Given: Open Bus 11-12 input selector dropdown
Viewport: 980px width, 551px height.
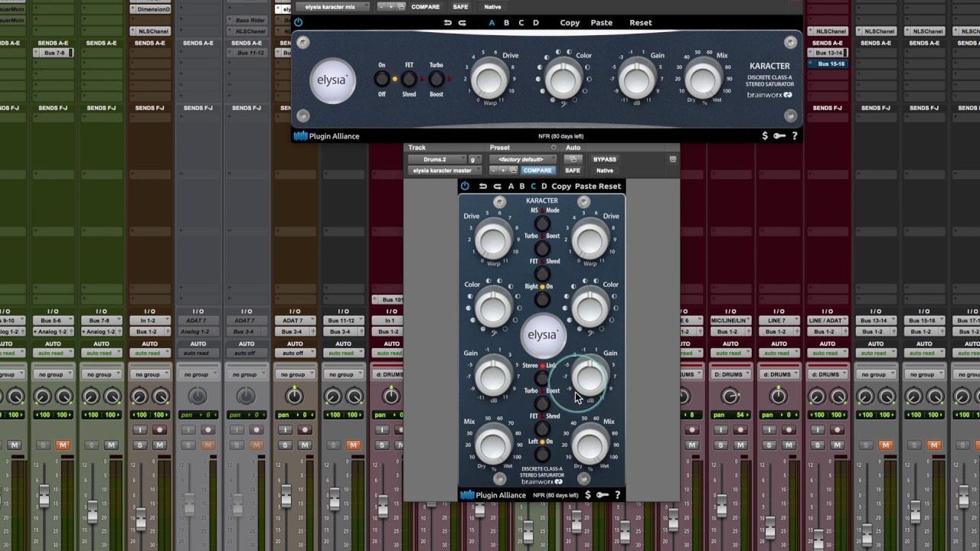Looking at the screenshot, I should 342,321.
